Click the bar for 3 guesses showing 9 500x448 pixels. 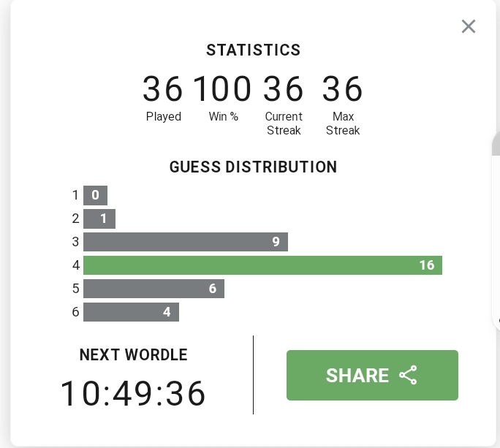[x=186, y=242]
